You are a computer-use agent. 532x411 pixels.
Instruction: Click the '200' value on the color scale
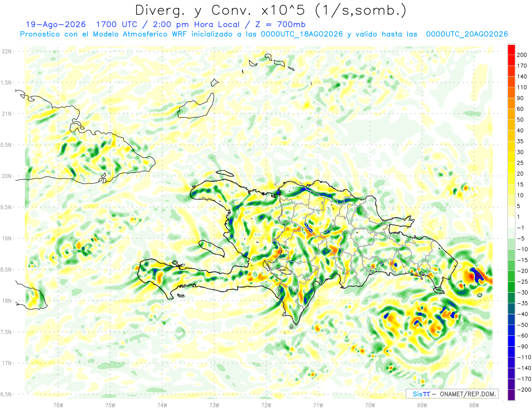coord(522,55)
